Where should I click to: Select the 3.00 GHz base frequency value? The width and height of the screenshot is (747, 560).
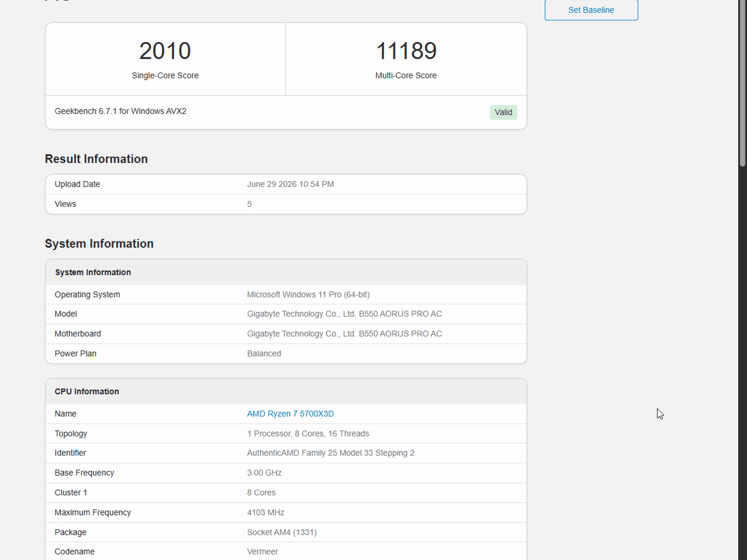(264, 473)
